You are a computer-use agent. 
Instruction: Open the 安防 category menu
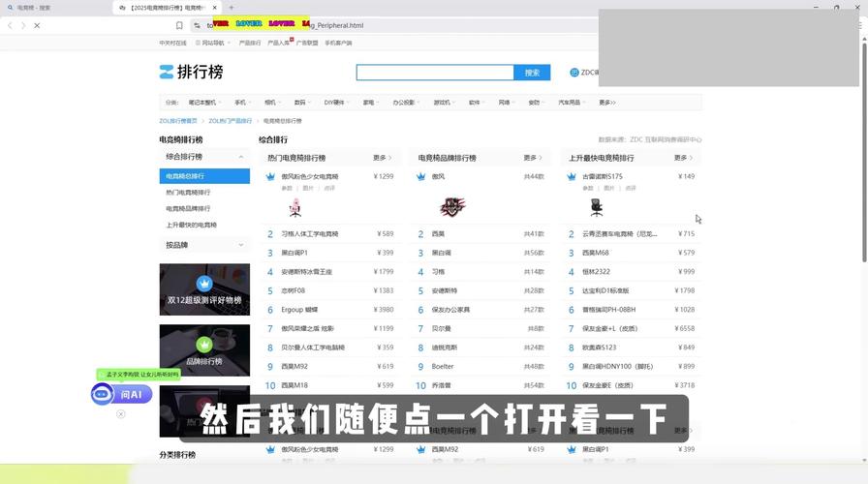(x=537, y=103)
